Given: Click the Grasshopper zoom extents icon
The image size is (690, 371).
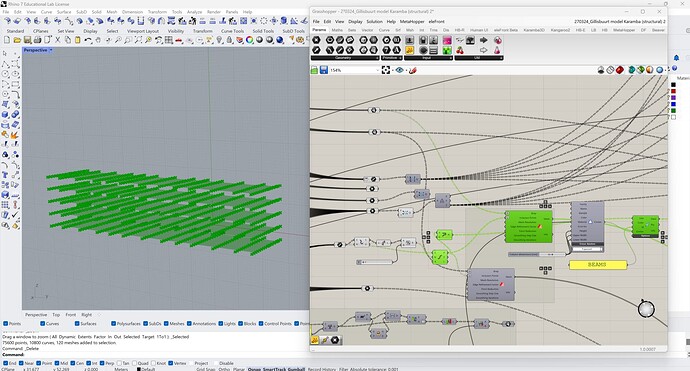Looking at the screenshot, I should coord(386,70).
